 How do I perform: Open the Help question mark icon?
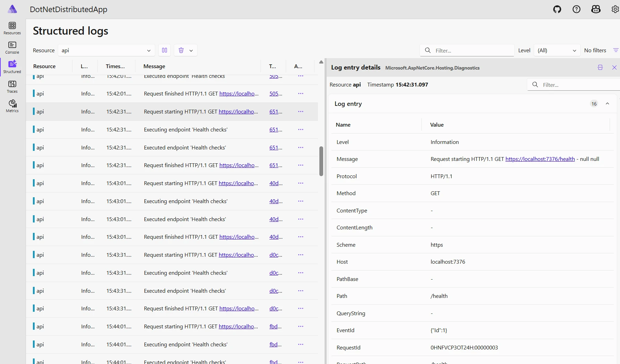(576, 9)
